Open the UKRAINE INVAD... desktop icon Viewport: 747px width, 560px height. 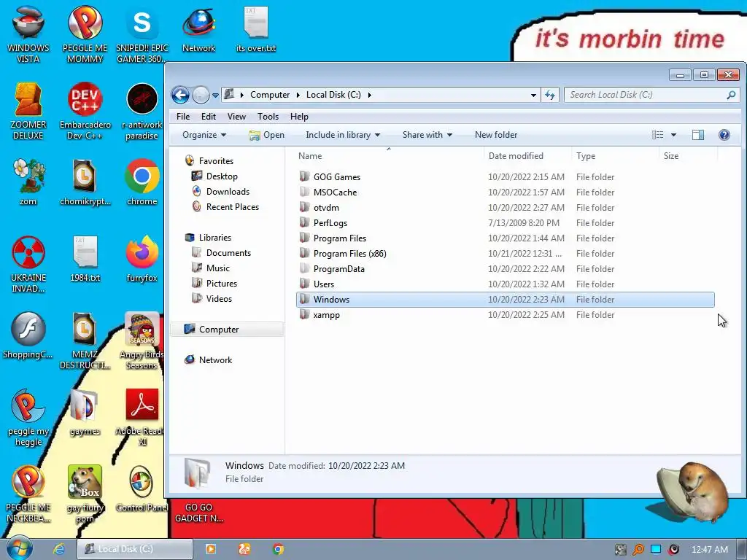coord(28,264)
